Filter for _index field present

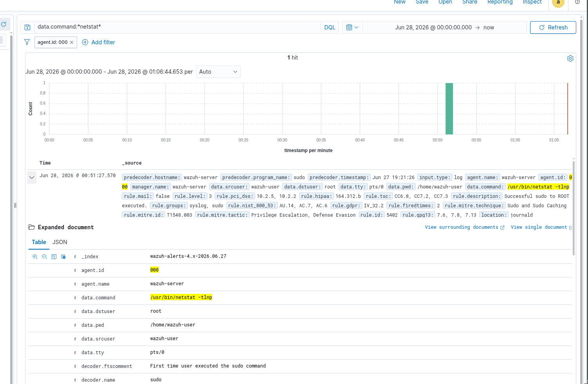63,257
